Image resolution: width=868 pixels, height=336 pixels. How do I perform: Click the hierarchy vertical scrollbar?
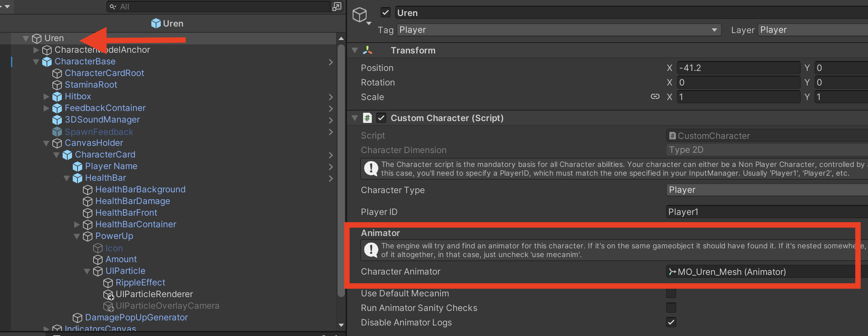tap(341, 171)
